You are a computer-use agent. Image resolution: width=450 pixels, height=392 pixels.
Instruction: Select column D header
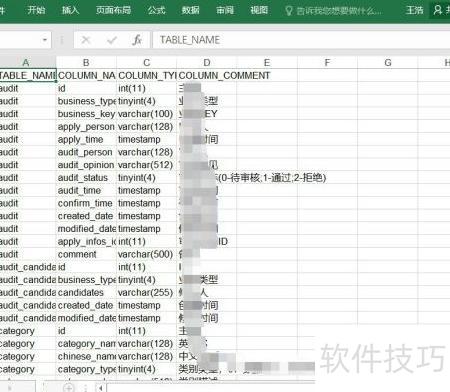(207, 62)
